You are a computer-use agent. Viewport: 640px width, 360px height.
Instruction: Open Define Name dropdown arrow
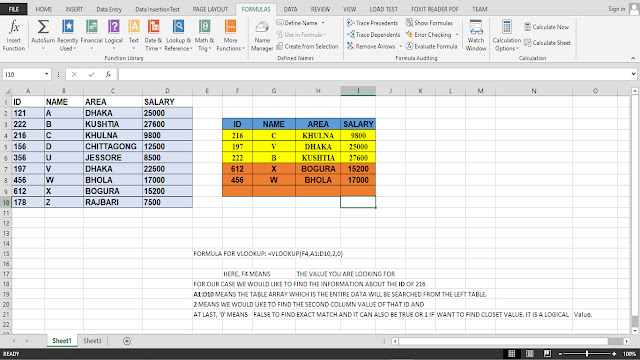tap(323, 23)
